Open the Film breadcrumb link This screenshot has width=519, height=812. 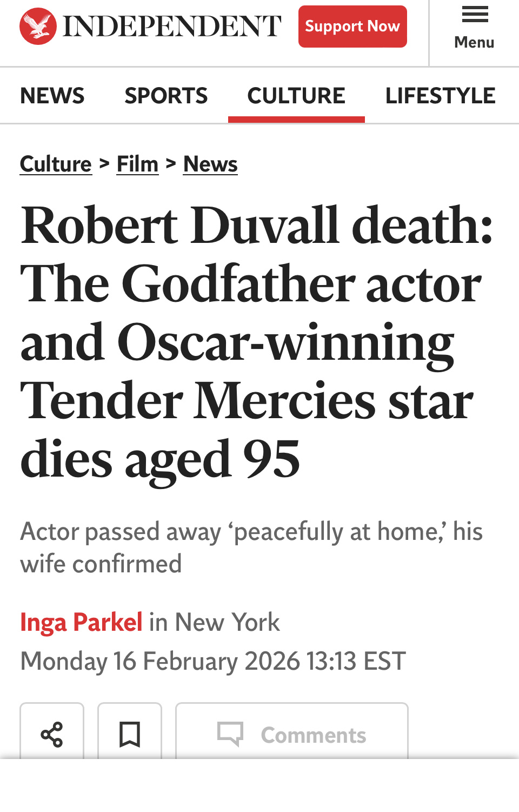click(x=137, y=164)
